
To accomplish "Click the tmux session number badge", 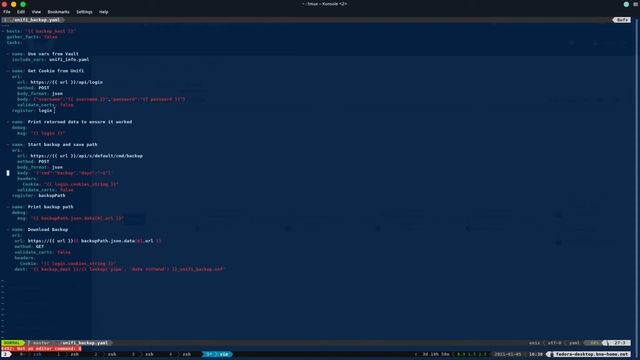I will (6, 354).
